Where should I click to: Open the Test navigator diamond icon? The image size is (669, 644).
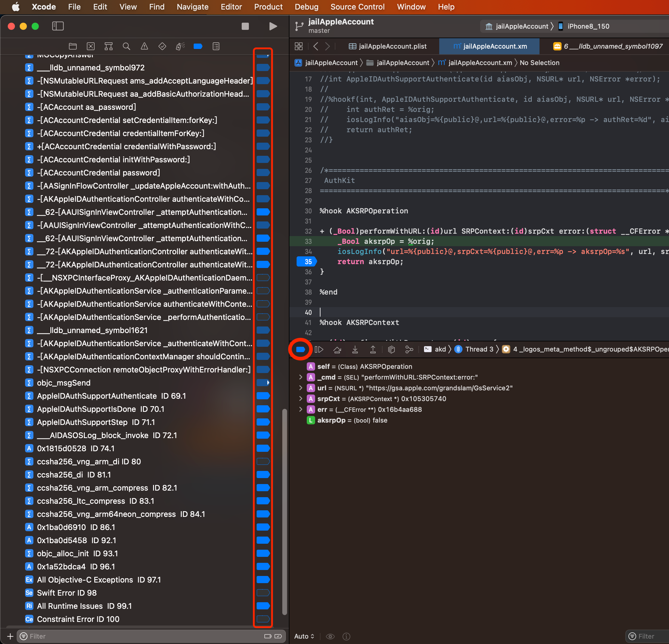[162, 46]
